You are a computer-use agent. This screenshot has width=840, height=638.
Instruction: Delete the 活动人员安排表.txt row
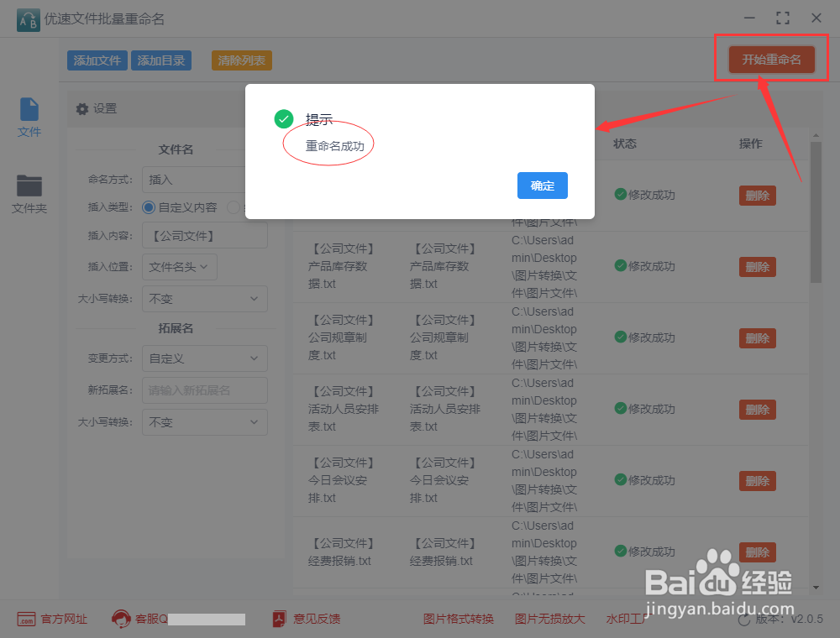758,410
